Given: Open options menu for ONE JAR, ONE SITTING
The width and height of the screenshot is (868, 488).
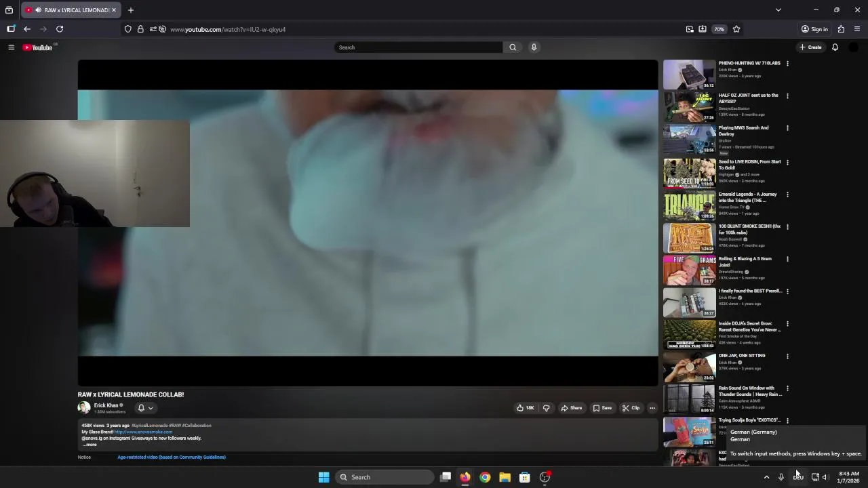Looking at the screenshot, I should point(787,356).
